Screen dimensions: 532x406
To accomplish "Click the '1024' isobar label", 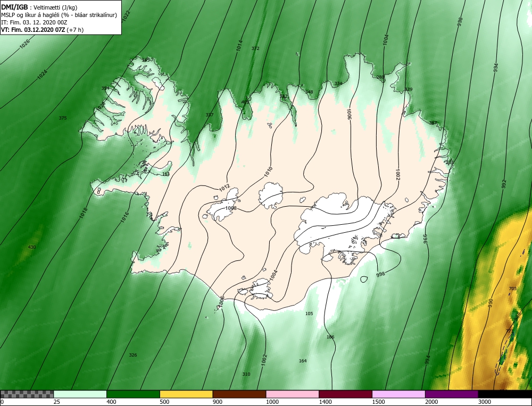I will coord(43,74).
